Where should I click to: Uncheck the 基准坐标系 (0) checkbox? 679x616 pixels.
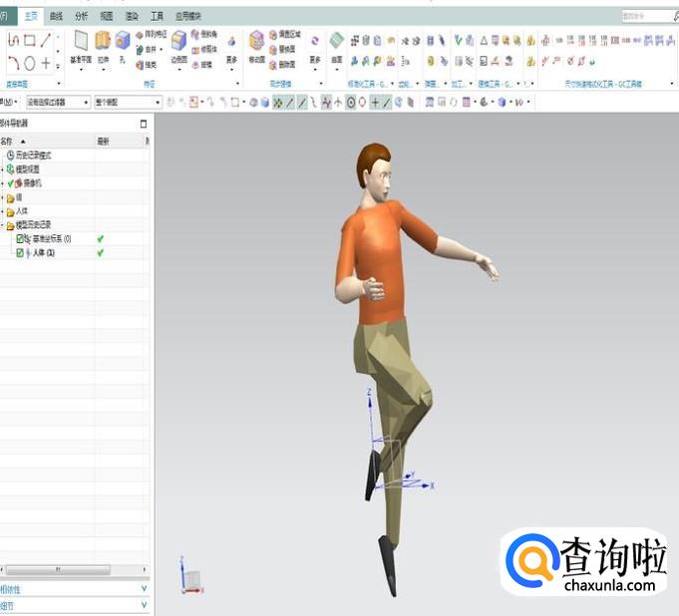20,239
